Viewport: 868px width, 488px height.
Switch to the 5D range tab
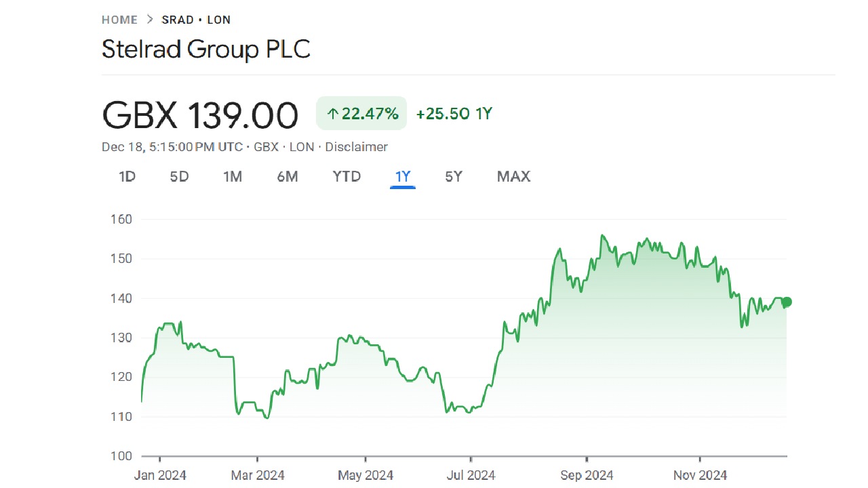(179, 177)
